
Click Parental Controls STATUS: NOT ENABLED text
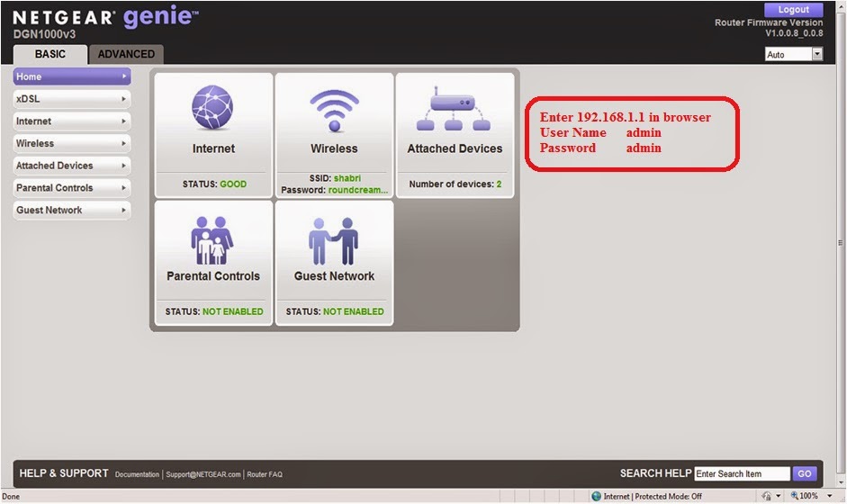coord(214,311)
